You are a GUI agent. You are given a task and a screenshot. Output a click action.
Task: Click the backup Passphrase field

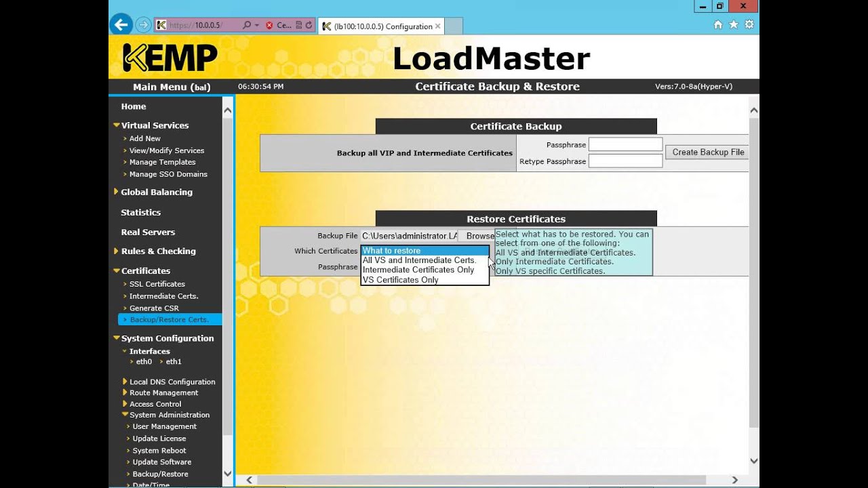pyautogui.click(x=625, y=144)
